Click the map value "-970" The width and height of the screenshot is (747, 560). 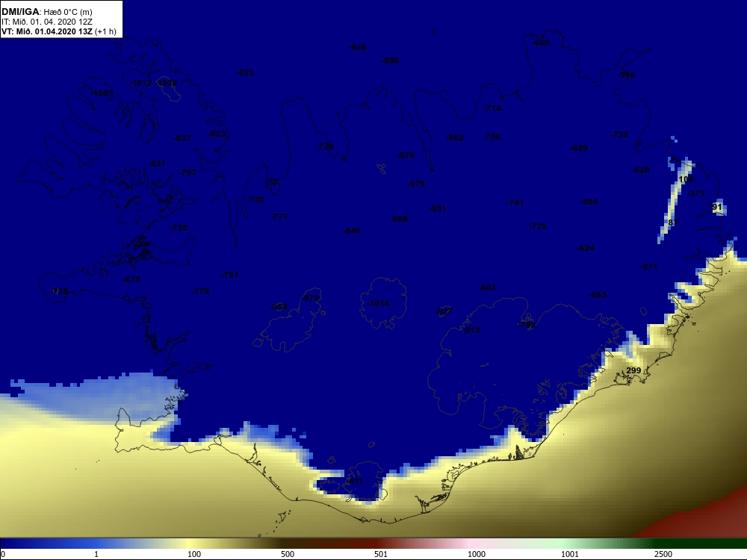point(406,155)
